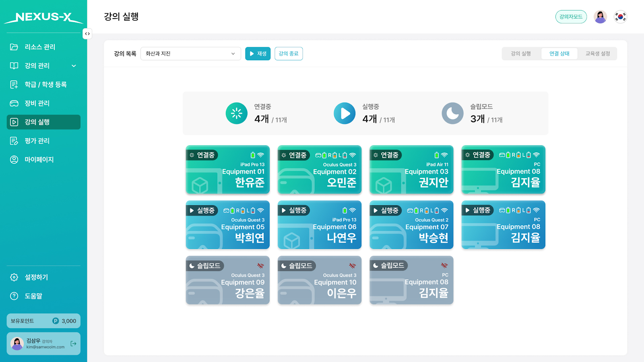
Task: Select the 연결 상태 tab
Action: (559, 53)
